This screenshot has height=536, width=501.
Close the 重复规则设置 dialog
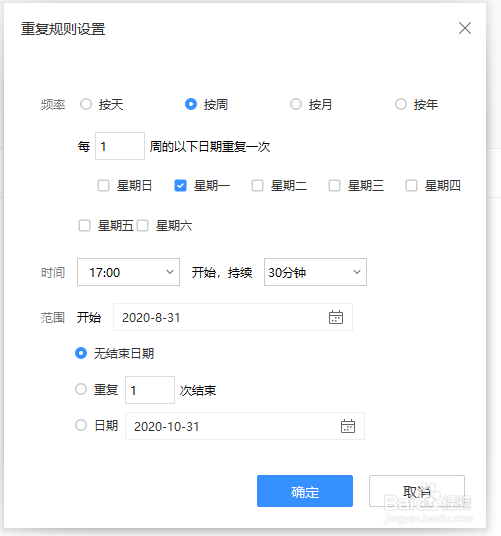[465, 28]
